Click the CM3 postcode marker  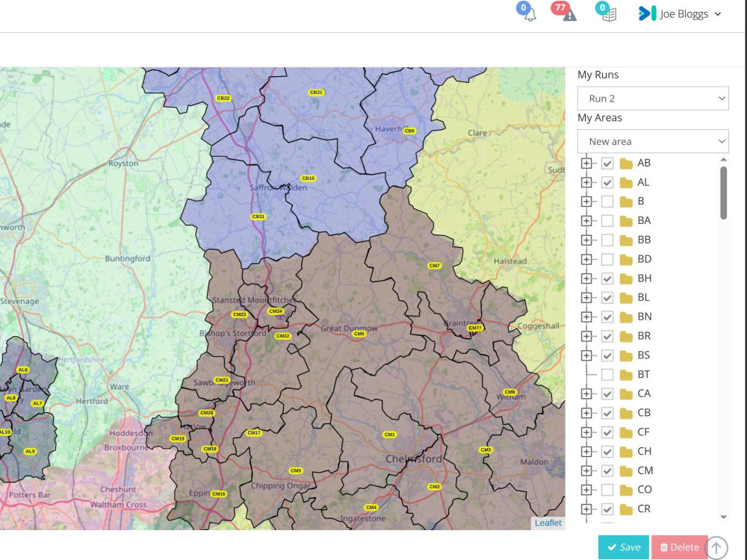click(x=486, y=450)
